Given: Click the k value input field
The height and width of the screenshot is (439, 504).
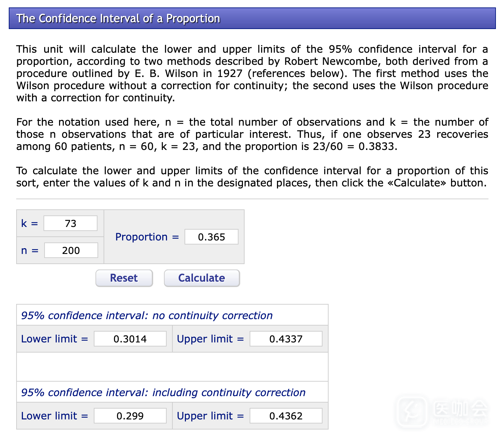Looking at the screenshot, I should [71, 223].
